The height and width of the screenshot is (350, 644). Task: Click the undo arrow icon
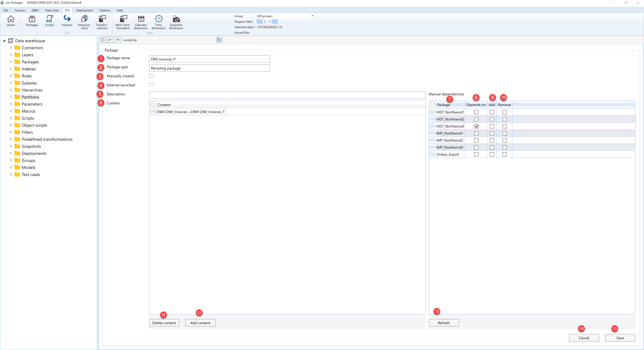click(110, 40)
